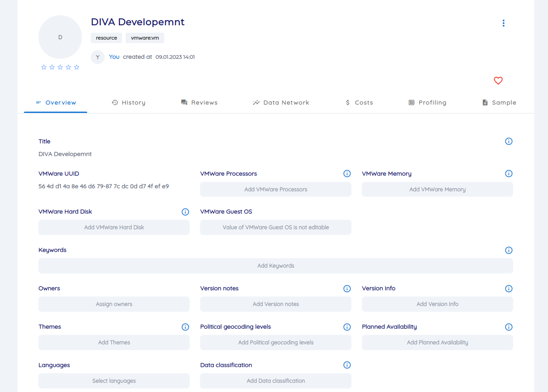548x392 pixels.
Task: Open the Select languages dropdown
Action: [x=114, y=381]
